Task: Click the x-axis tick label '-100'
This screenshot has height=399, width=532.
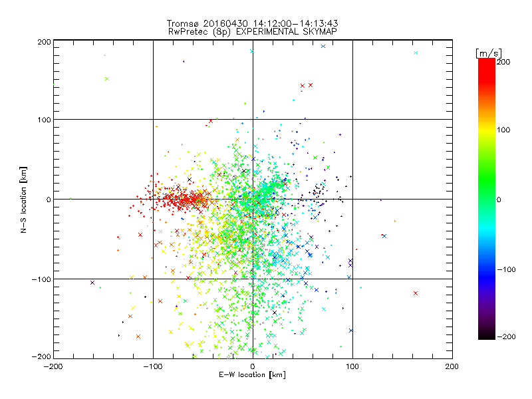Action: 153,366
